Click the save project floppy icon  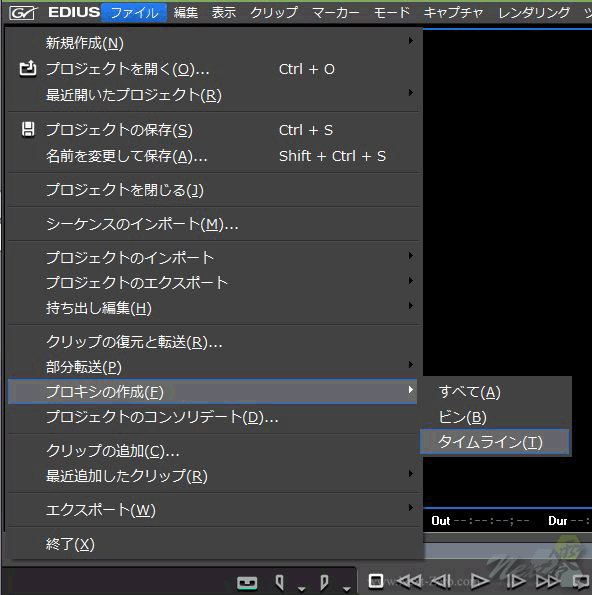[28, 129]
